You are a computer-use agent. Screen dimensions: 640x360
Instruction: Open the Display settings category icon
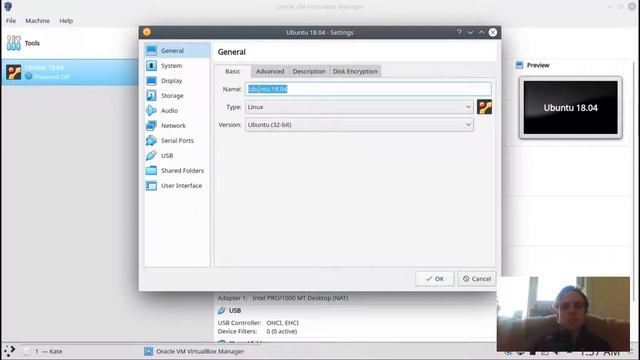(151, 81)
